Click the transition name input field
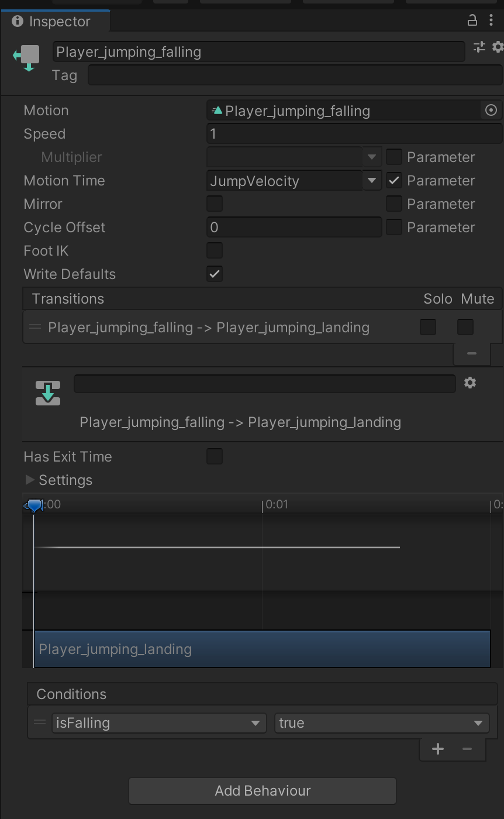 [x=264, y=384]
